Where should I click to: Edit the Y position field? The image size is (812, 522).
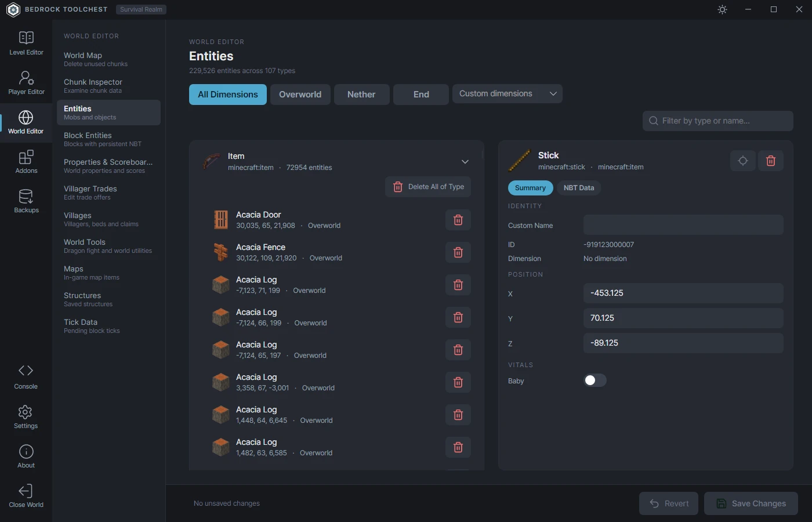coord(683,318)
